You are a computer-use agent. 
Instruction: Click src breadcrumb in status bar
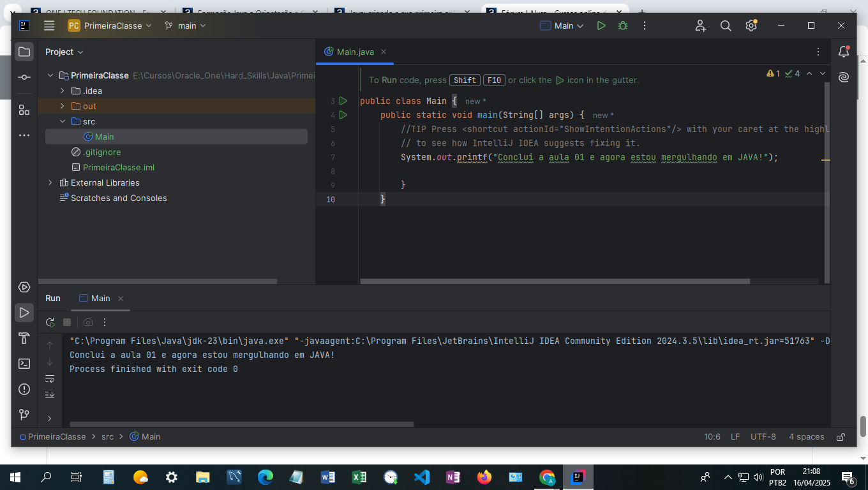(x=107, y=437)
